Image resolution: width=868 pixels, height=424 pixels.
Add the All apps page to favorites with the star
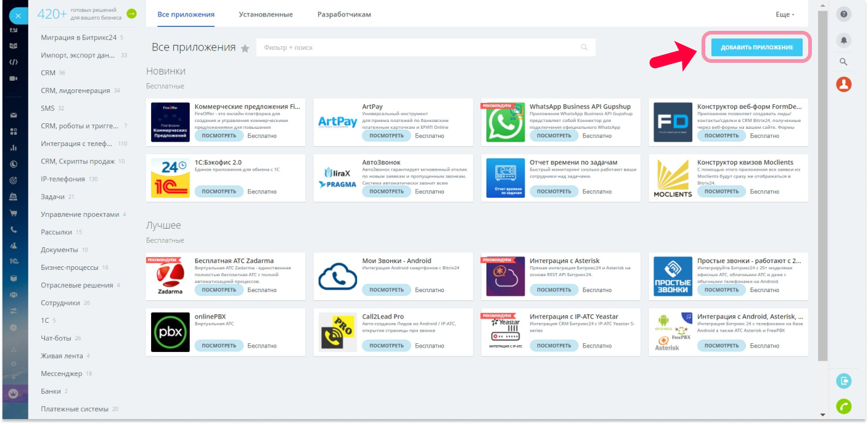[245, 49]
